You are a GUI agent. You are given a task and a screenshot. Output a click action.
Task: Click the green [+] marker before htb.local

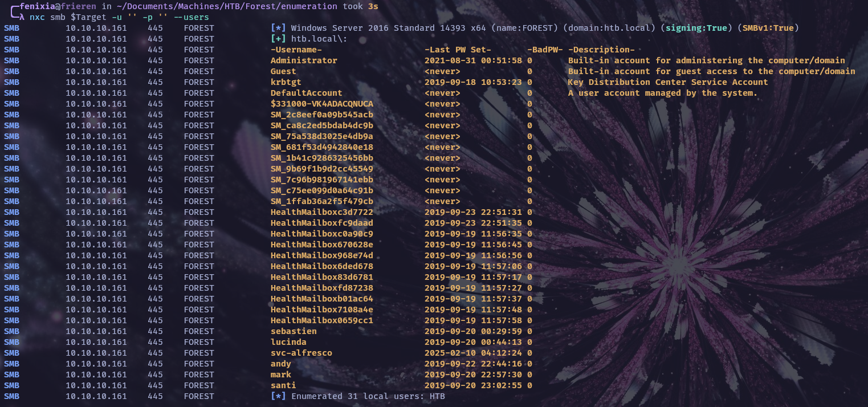[278, 39]
